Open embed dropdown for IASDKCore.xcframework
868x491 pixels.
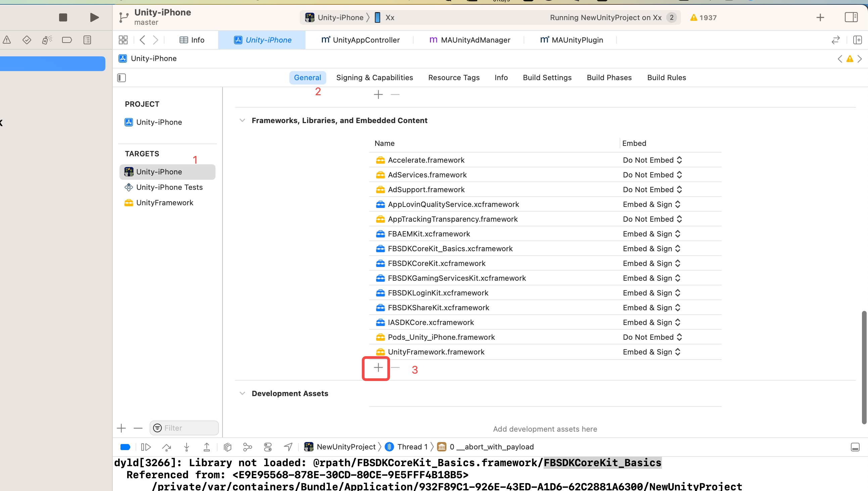pyautogui.click(x=652, y=322)
